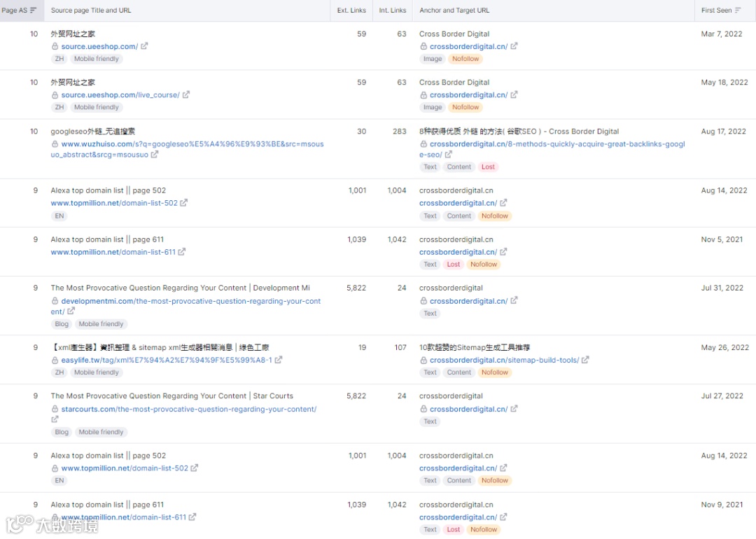Viewport: 756px width, 539px height.
Task: Click Lost tag in Aug 17, 2022 row
Action: pos(488,167)
